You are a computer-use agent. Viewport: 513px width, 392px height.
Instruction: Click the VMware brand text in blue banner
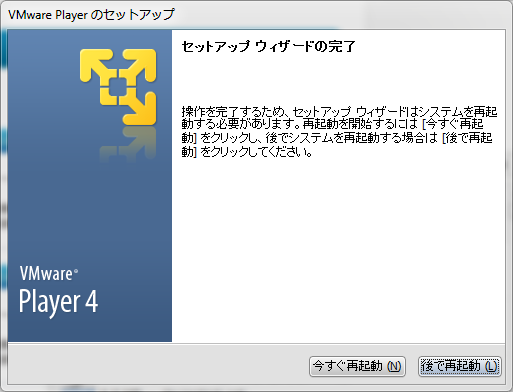pyautogui.click(x=46, y=274)
